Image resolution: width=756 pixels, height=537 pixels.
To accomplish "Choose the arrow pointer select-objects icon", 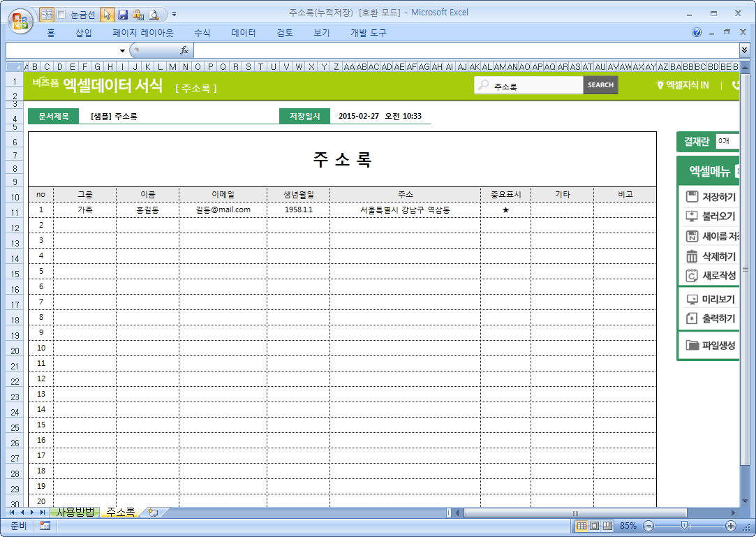I will tap(107, 15).
